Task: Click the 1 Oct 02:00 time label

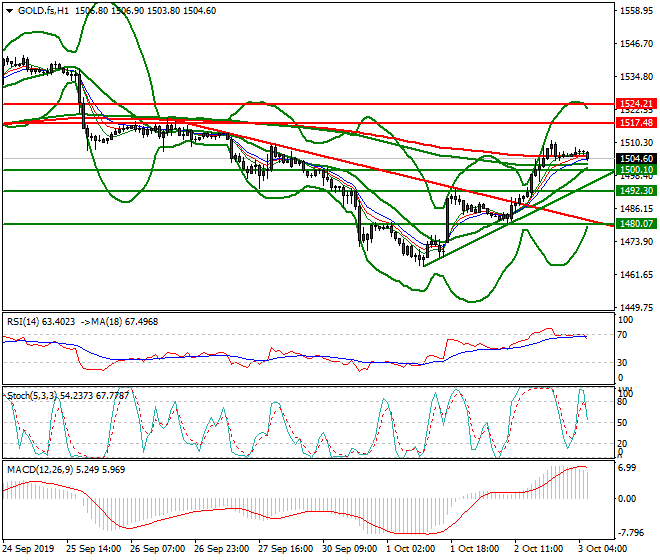Action: point(409,549)
